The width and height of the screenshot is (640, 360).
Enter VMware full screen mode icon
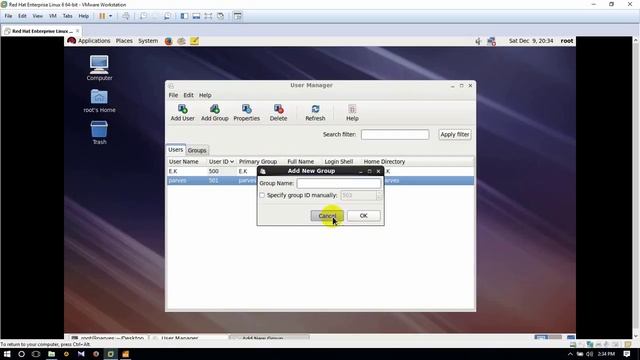(208, 16)
